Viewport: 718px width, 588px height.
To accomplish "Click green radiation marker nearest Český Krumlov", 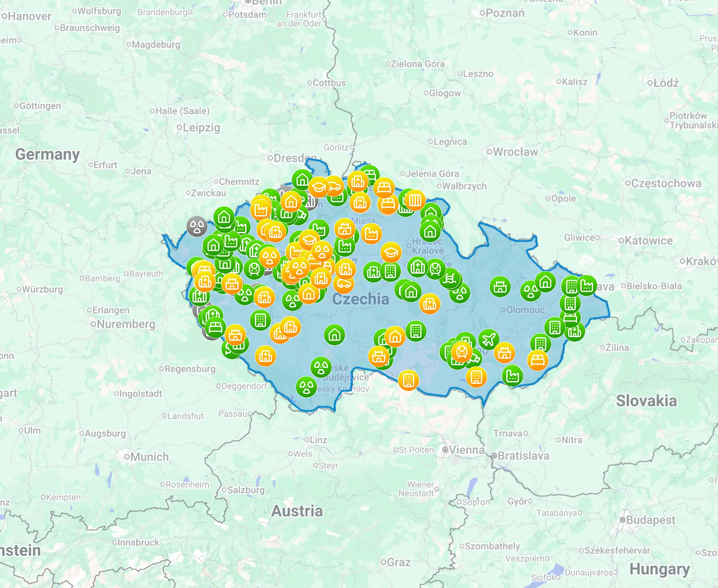I will 306,386.
